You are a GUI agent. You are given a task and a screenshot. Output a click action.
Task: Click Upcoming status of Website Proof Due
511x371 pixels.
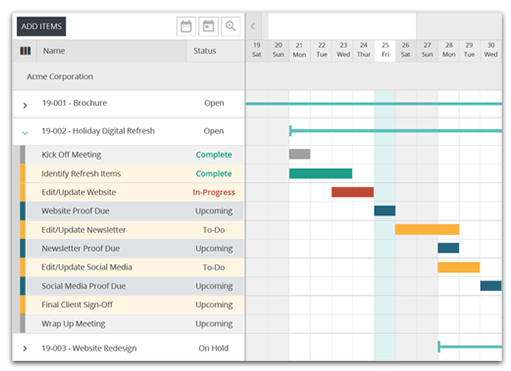[x=214, y=211]
